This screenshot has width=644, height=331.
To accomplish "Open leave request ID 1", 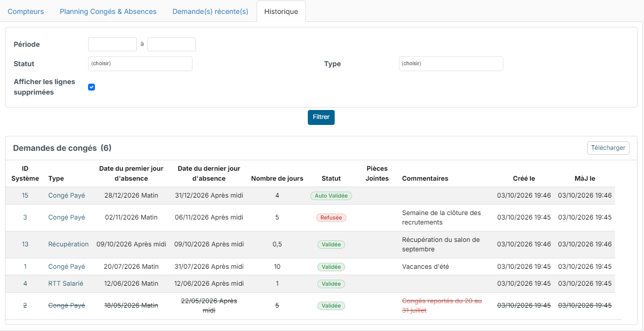I will (x=25, y=267).
